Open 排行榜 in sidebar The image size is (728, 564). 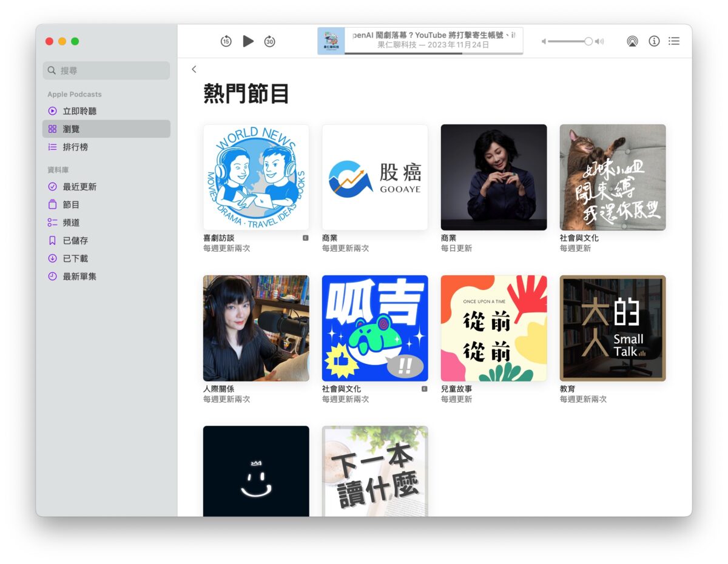[x=106, y=147]
